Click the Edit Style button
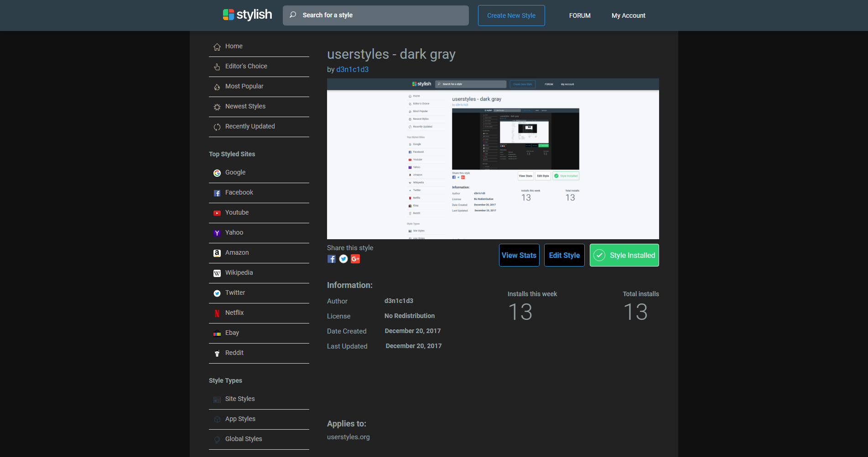868x457 pixels. click(564, 255)
